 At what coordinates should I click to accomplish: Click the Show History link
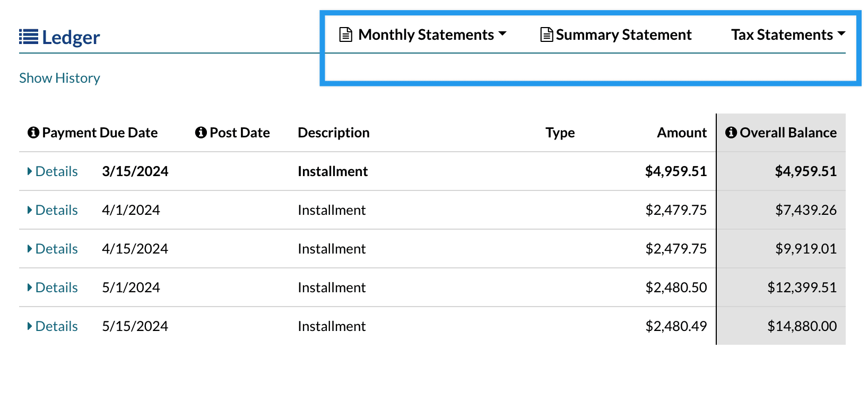59,78
